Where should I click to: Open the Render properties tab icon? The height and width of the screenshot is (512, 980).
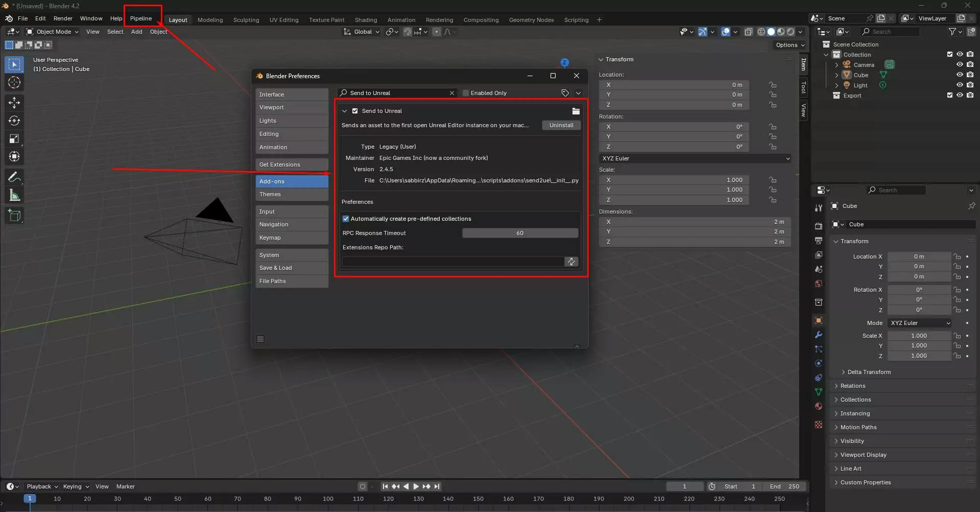(819, 226)
